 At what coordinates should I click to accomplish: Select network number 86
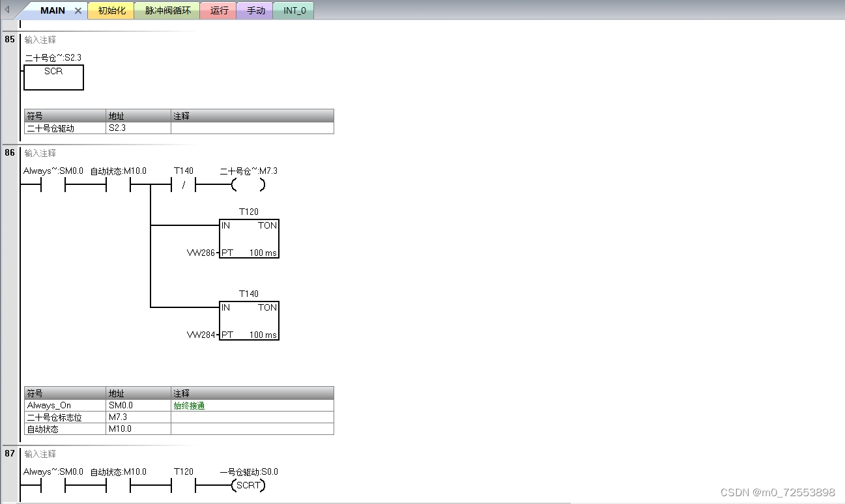coord(10,153)
